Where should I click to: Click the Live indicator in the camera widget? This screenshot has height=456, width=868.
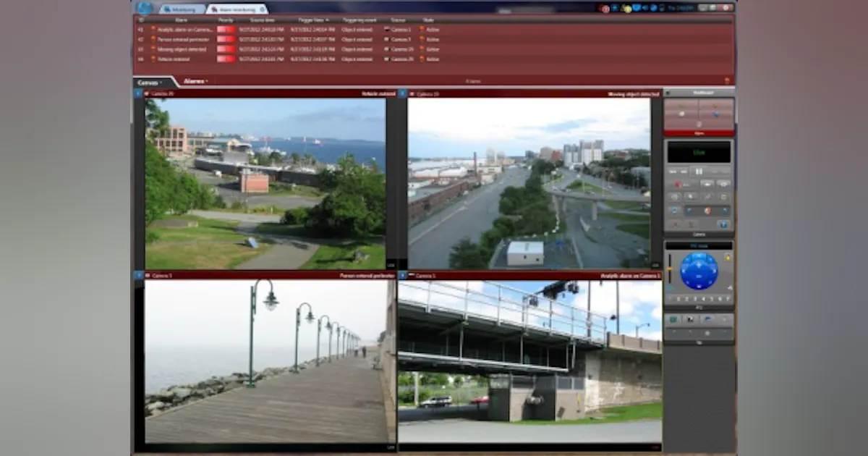coord(699,151)
